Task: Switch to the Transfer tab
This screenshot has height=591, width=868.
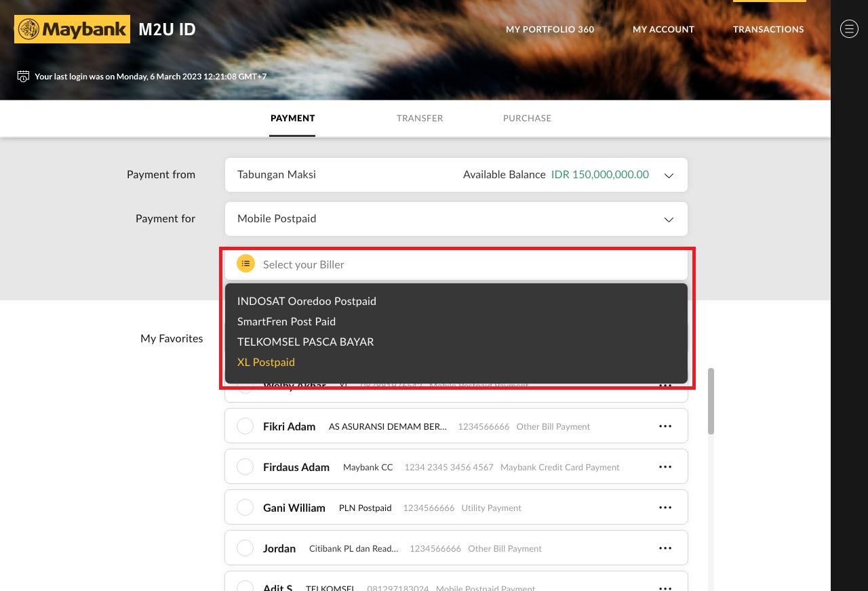Action: 420,118
